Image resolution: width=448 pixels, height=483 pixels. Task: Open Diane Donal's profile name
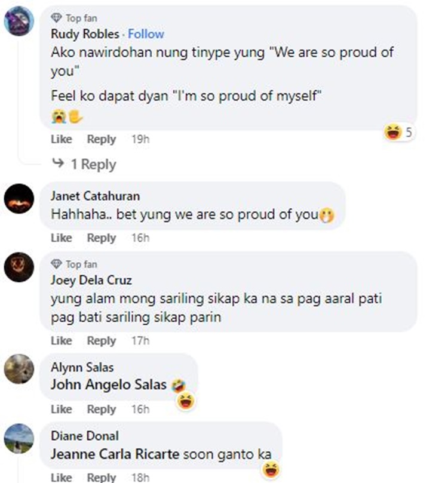[x=84, y=436]
